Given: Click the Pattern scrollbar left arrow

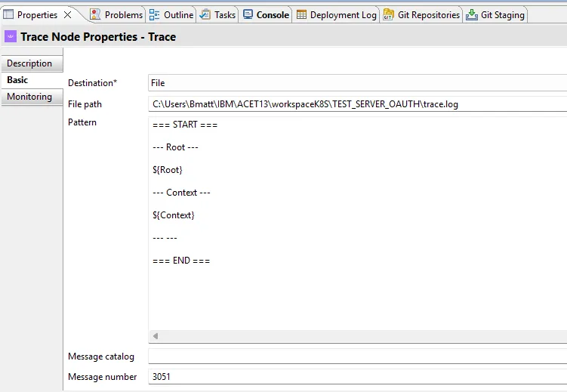Looking at the screenshot, I should coord(156,336).
